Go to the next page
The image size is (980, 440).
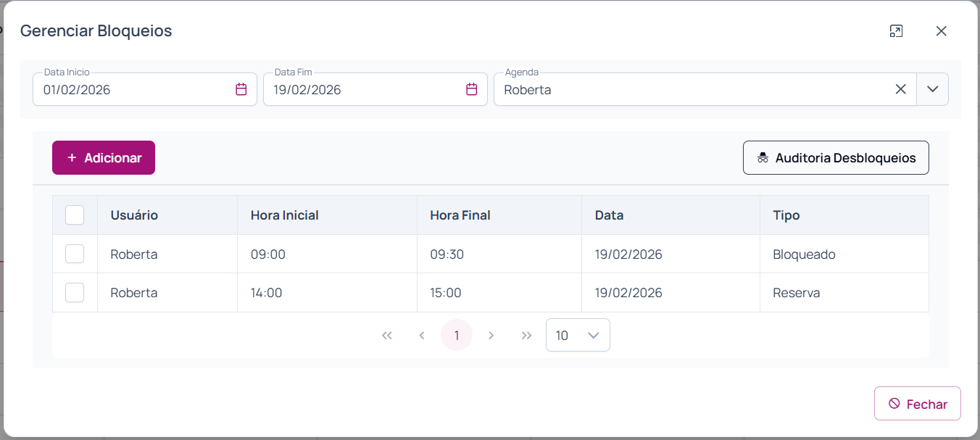(x=491, y=335)
